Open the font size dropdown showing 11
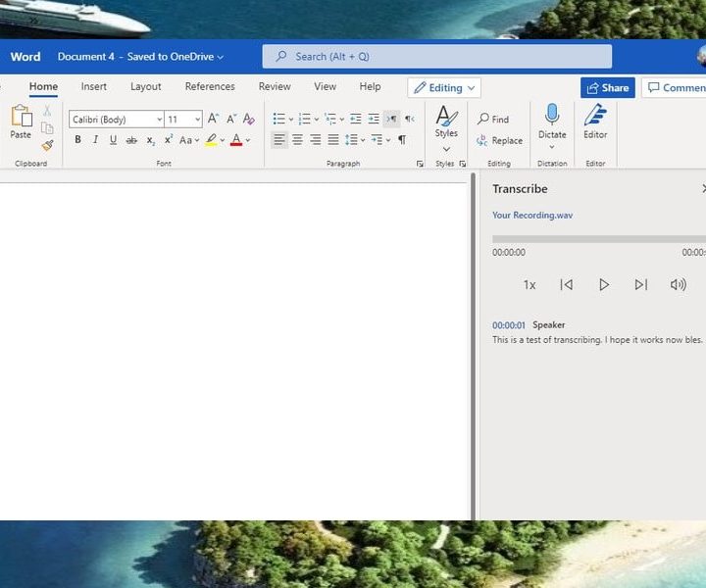The image size is (706, 588). point(198,120)
